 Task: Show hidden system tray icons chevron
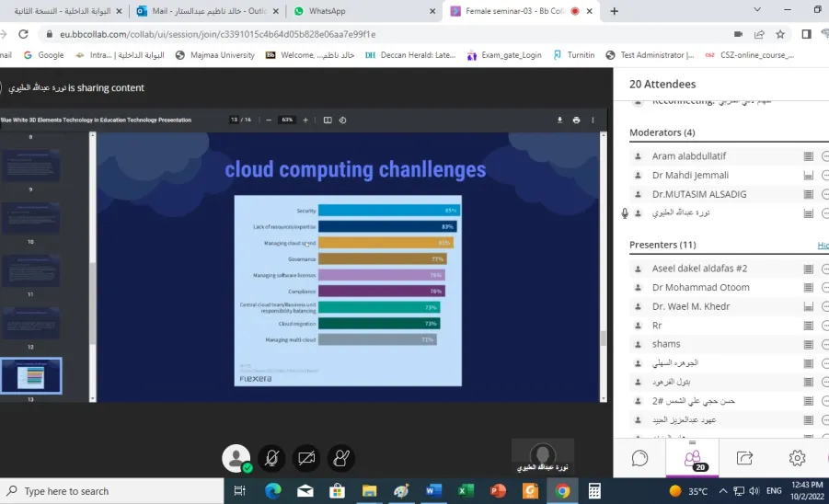[723, 491]
